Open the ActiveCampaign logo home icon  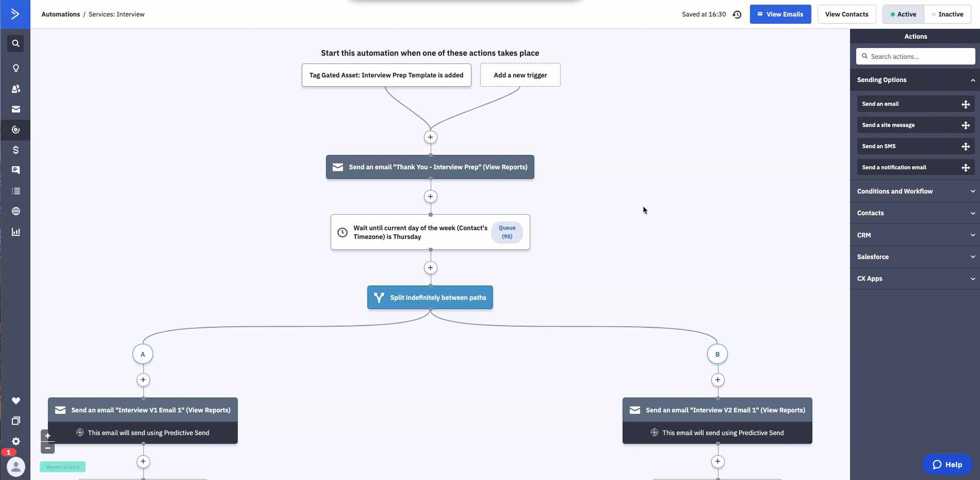click(15, 14)
